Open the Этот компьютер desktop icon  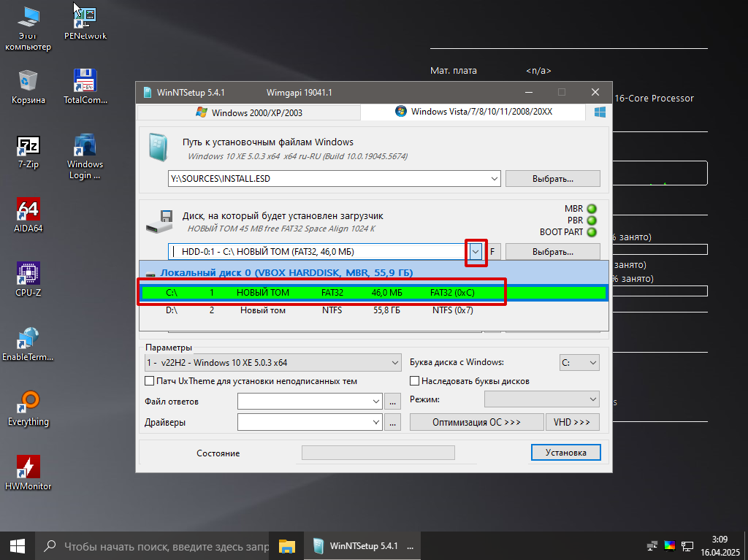(28, 28)
